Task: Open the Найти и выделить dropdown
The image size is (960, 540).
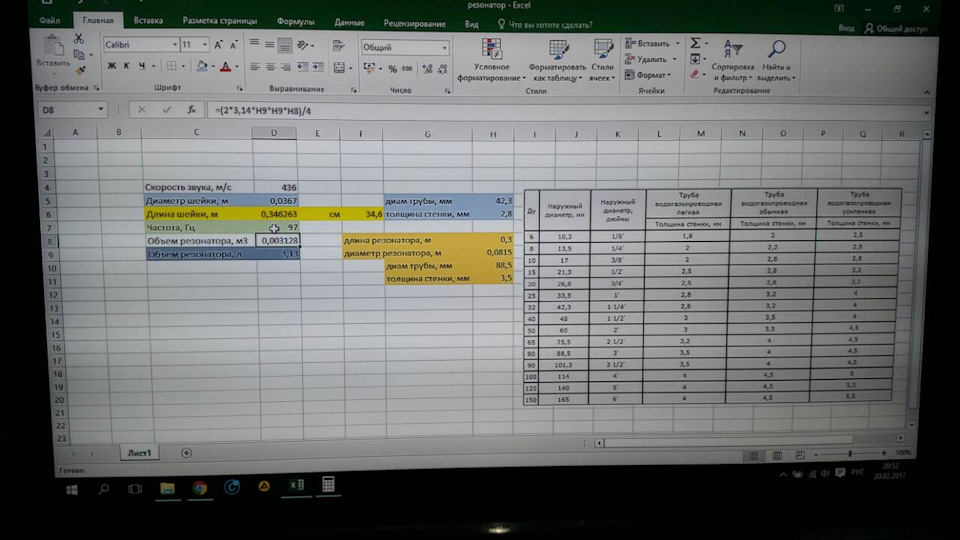Action: coord(776,61)
